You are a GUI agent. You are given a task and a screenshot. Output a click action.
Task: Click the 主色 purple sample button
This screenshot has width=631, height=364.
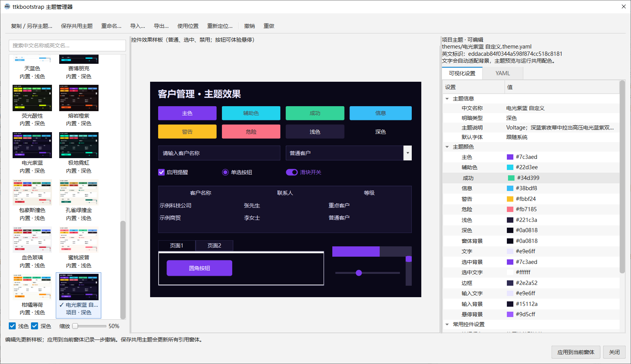click(187, 113)
